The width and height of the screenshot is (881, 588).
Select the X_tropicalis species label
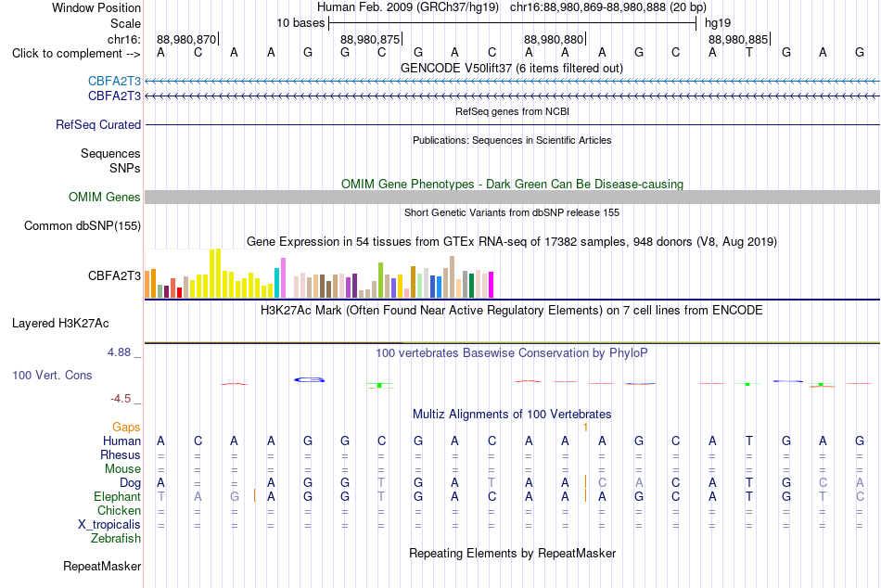coord(109,525)
